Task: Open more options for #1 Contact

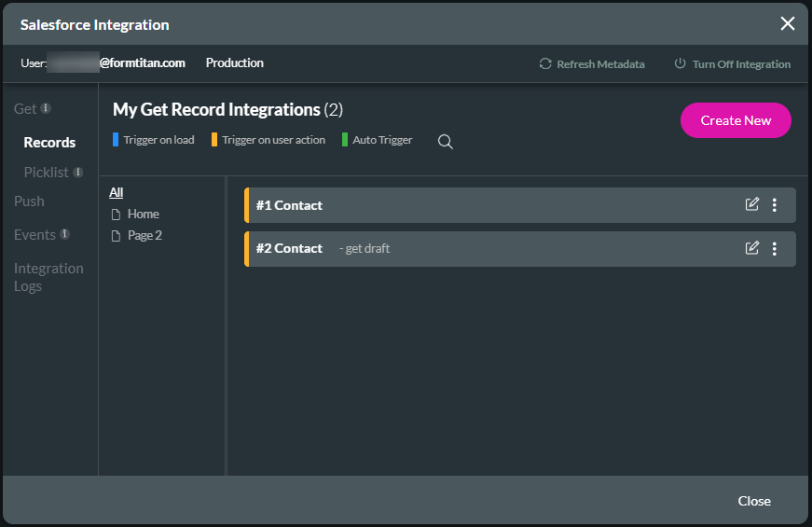Action: (x=774, y=205)
